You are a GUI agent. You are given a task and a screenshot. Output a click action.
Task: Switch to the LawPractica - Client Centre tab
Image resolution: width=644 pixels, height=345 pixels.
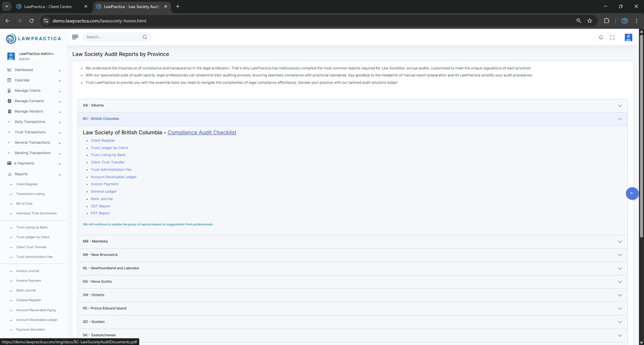[x=50, y=6]
